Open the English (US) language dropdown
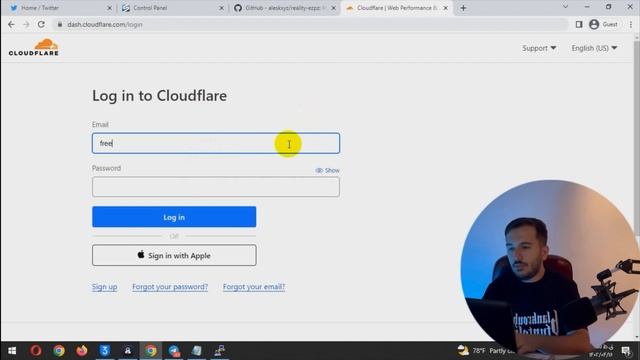 click(x=594, y=48)
